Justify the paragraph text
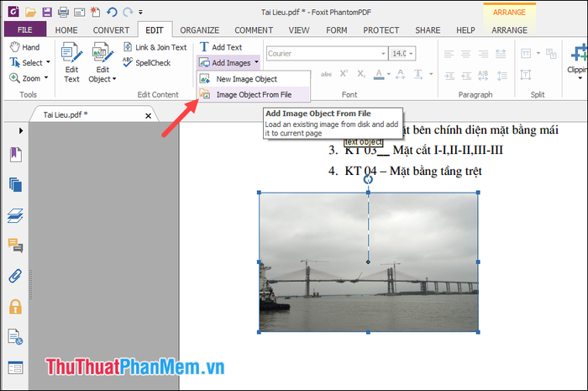Viewport: 588px width, 391px height. point(501,54)
